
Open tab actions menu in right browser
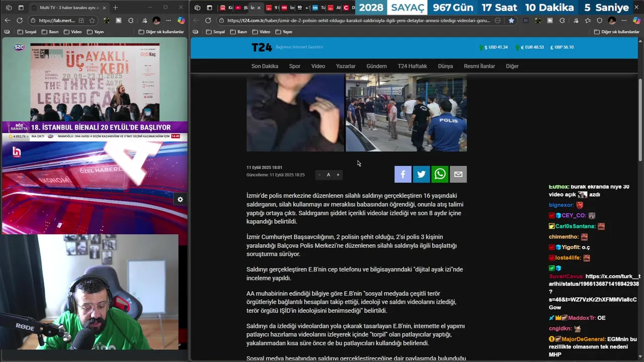point(209,8)
